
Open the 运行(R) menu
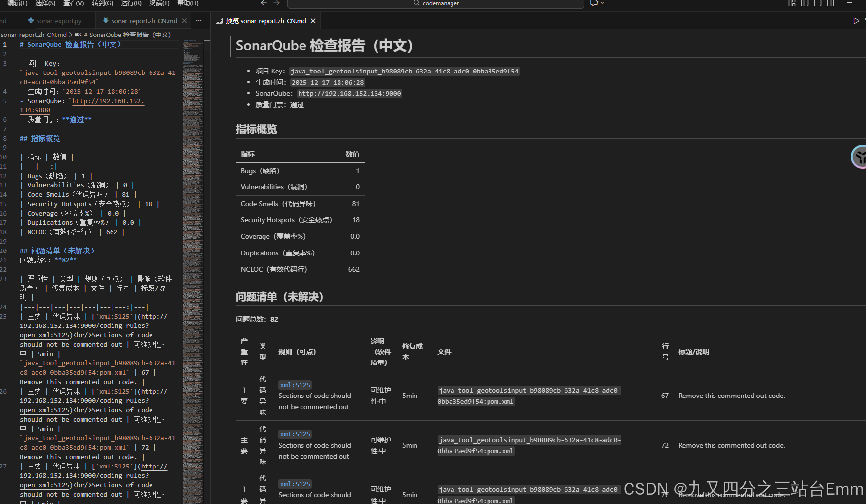[131, 3]
